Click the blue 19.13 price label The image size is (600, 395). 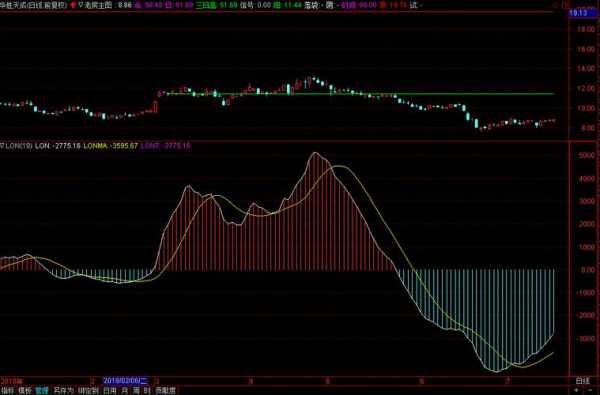point(578,13)
